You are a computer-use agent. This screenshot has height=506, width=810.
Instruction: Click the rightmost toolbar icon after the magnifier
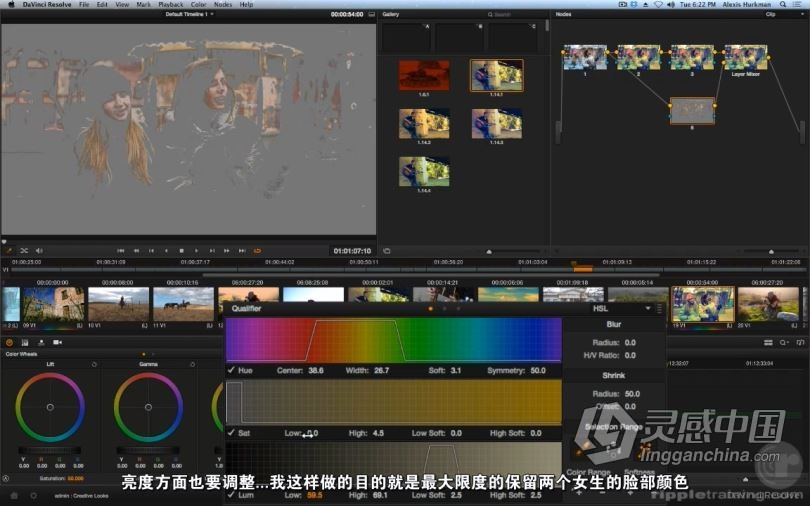(801, 342)
